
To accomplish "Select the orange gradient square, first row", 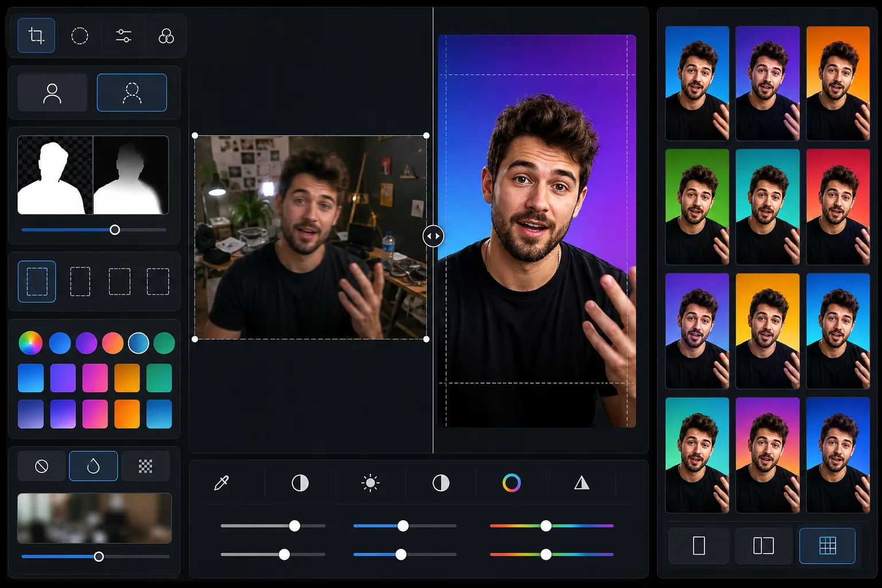I will click(127, 378).
